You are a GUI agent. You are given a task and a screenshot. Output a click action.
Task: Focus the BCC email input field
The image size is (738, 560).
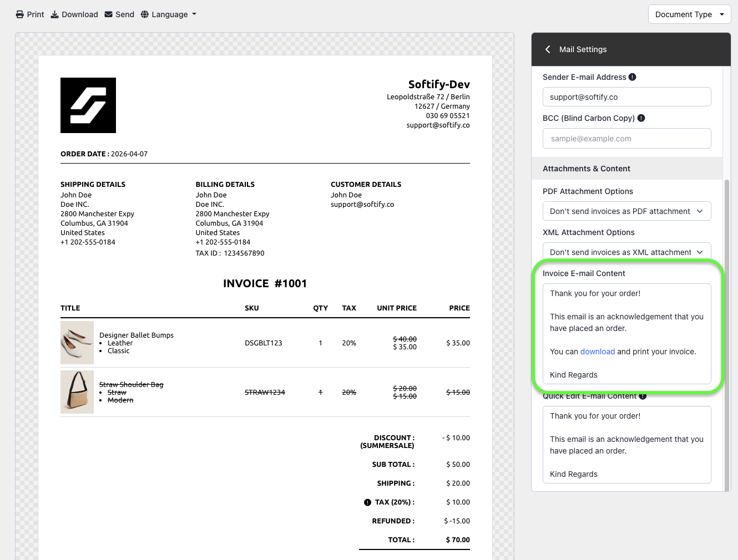click(x=626, y=139)
